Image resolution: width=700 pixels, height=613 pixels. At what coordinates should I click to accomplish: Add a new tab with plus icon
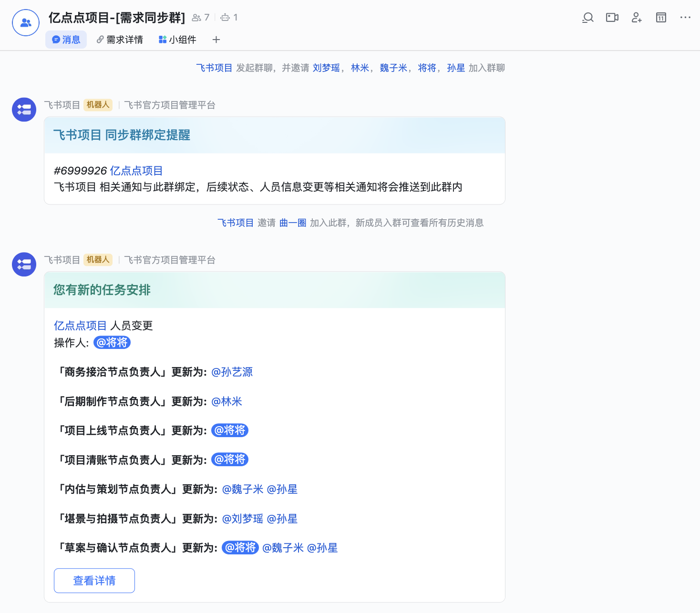(216, 40)
